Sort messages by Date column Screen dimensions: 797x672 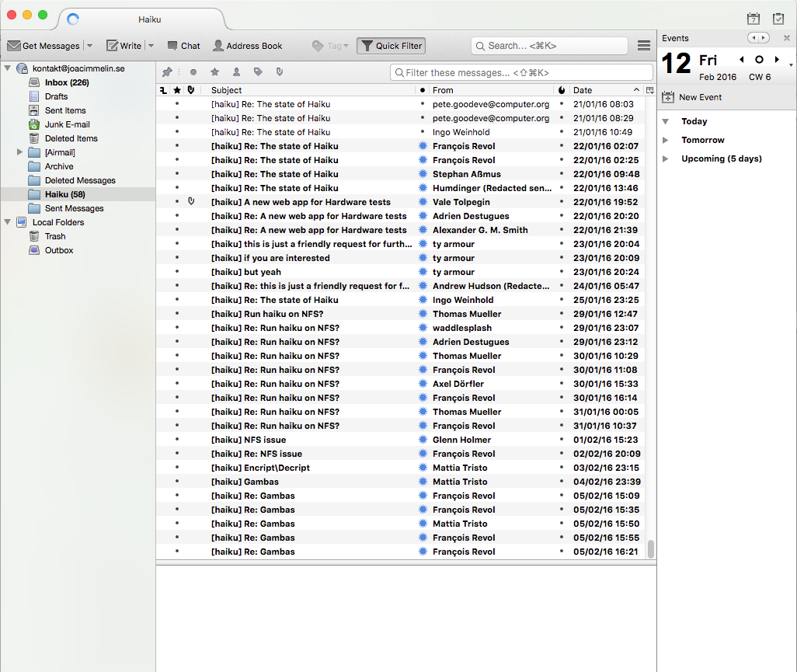(x=607, y=90)
